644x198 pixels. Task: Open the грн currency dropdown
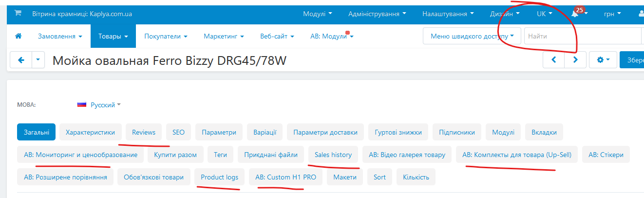(x=612, y=14)
